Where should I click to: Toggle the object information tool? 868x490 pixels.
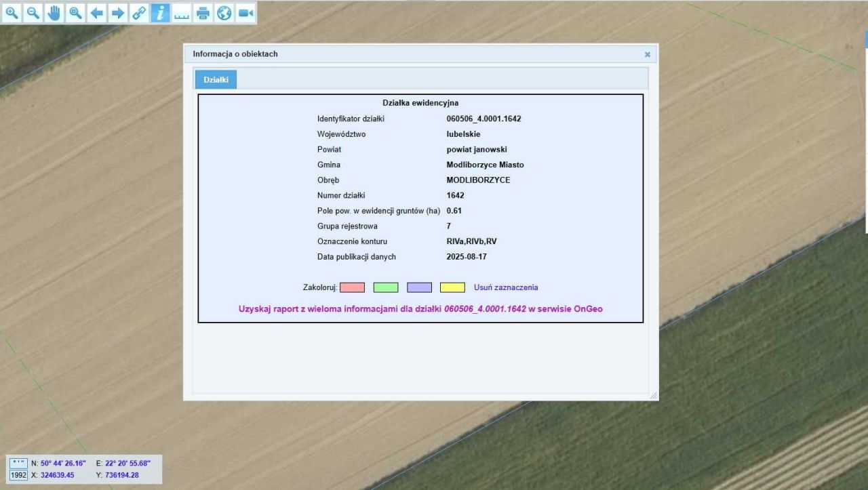pyautogui.click(x=160, y=12)
